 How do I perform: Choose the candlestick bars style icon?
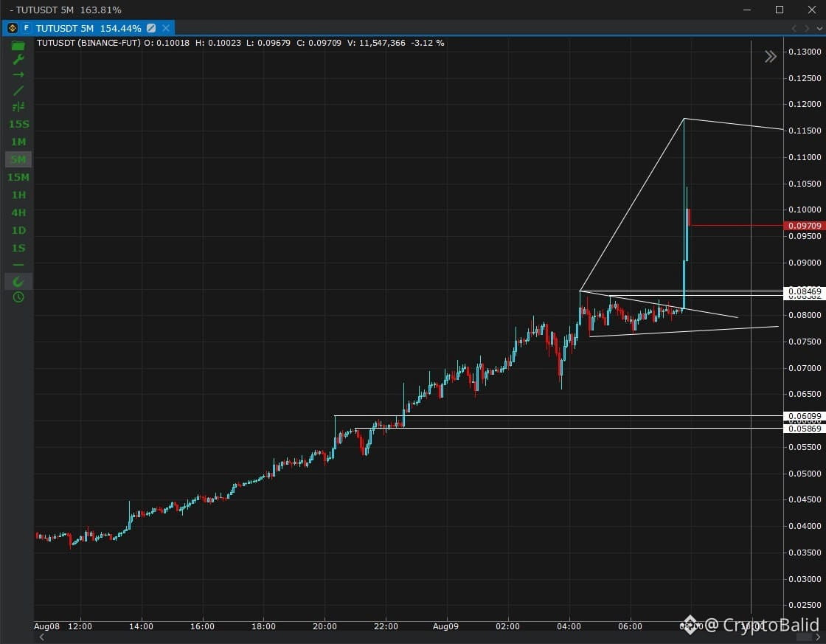tap(18, 107)
